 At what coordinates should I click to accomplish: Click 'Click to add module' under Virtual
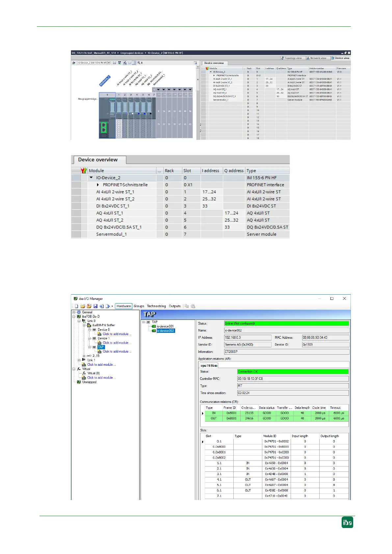click(101, 378)
